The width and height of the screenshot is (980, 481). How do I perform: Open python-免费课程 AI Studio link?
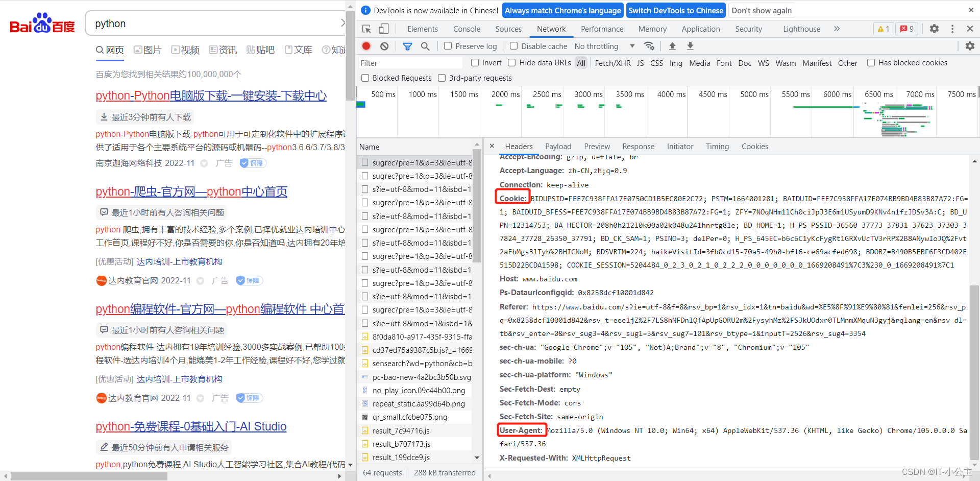[x=191, y=426]
